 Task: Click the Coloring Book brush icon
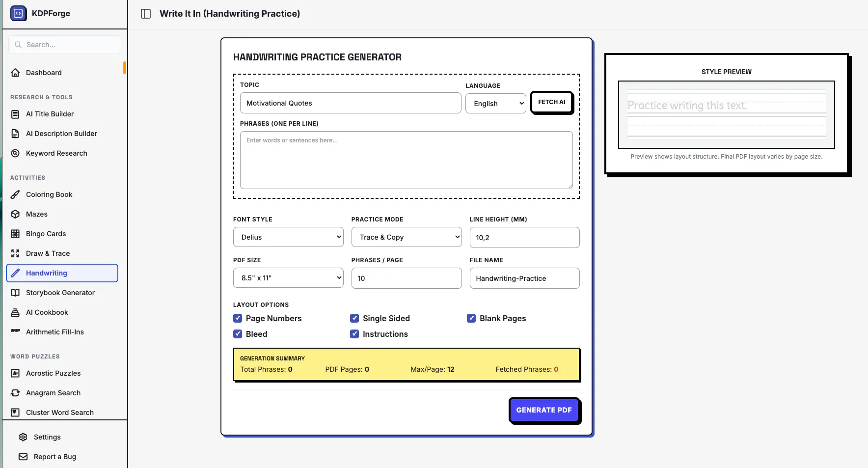pyautogui.click(x=15, y=194)
